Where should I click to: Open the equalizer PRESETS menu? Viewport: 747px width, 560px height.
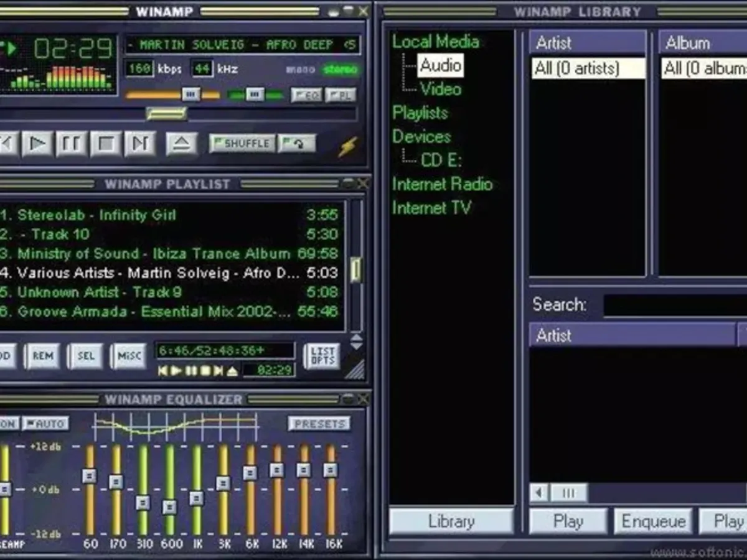point(319,424)
